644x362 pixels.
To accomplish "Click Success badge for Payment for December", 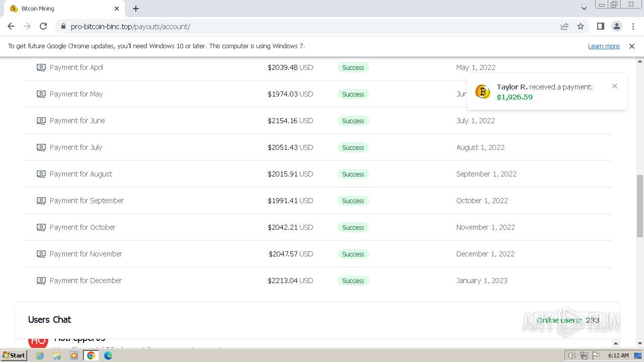I will click(353, 281).
